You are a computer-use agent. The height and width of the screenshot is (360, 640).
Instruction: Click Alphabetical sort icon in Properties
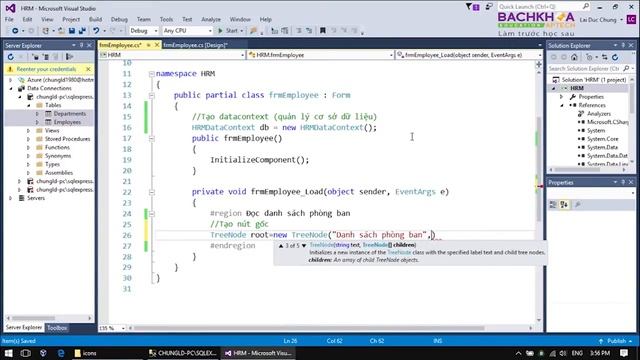point(564,204)
